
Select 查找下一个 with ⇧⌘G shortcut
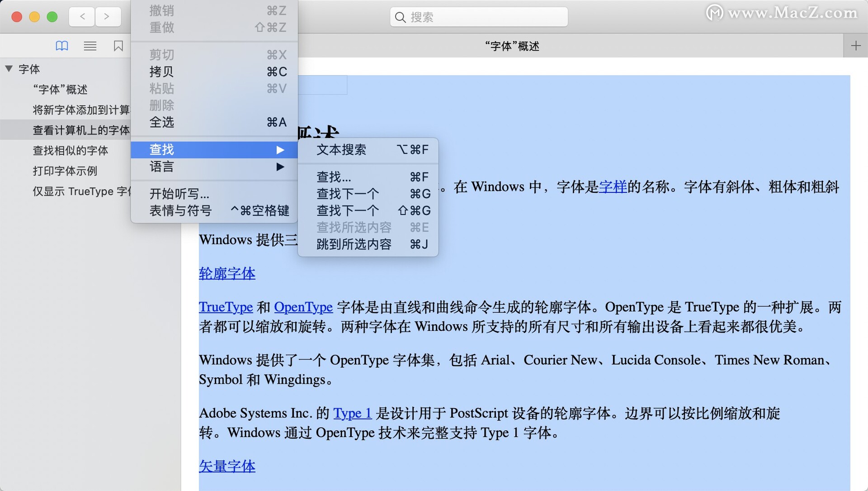point(368,210)
